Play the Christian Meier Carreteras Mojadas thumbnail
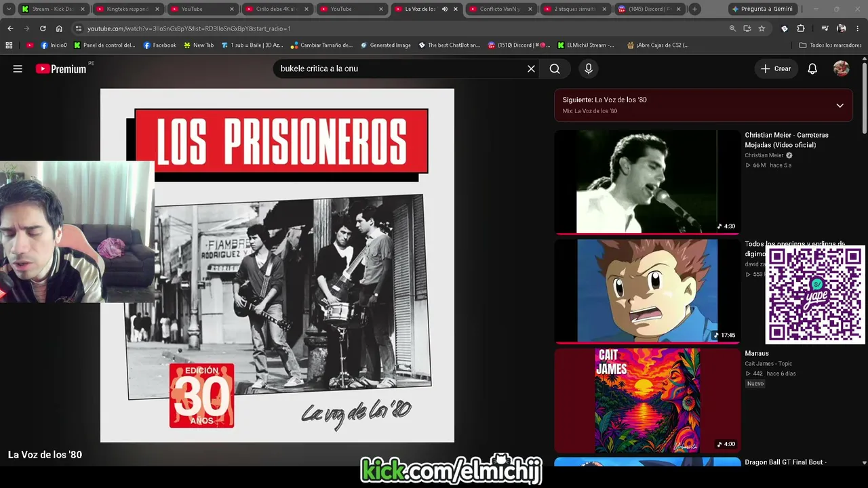This screenshot has height=488, width=868. (x=647, y=182)
